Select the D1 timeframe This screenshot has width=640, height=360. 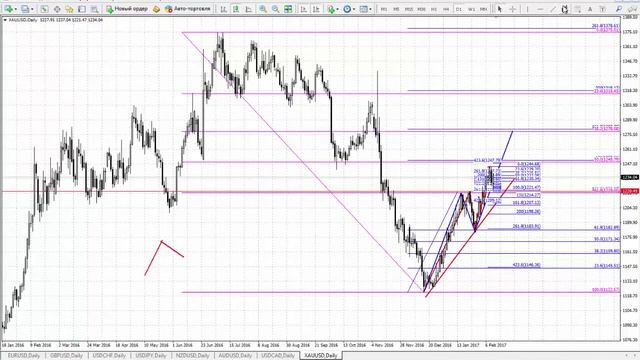point(459,9)
